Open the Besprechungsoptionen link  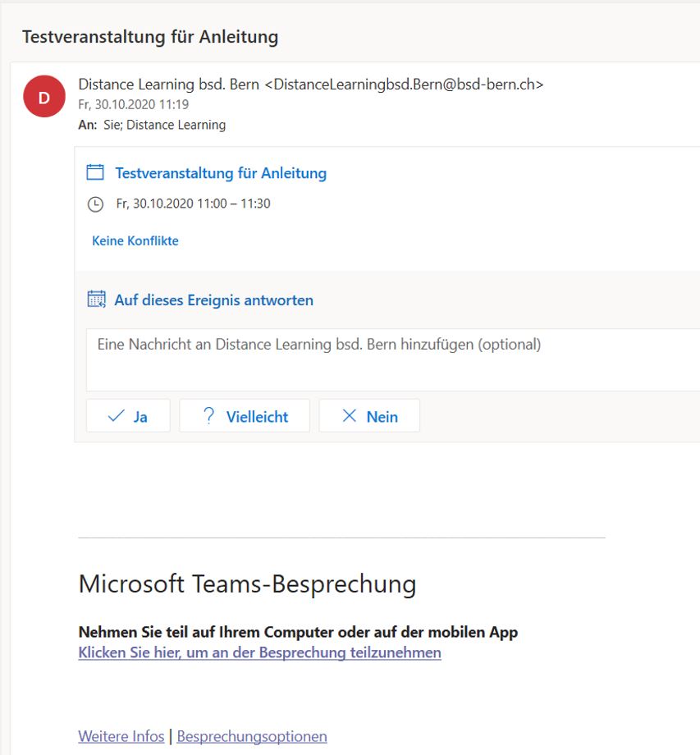pyautogui.click(x=252, y=736)
